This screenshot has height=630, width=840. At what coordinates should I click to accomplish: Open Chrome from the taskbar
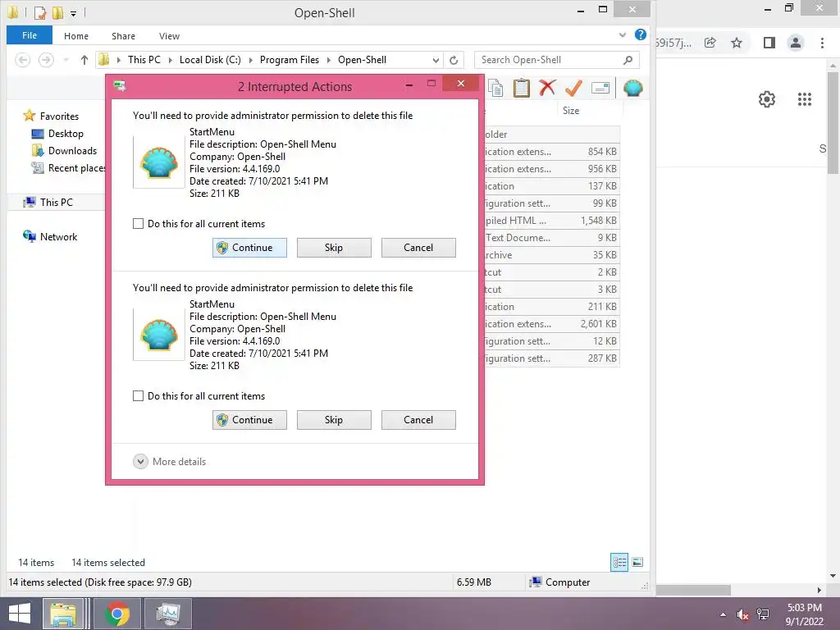117,614
